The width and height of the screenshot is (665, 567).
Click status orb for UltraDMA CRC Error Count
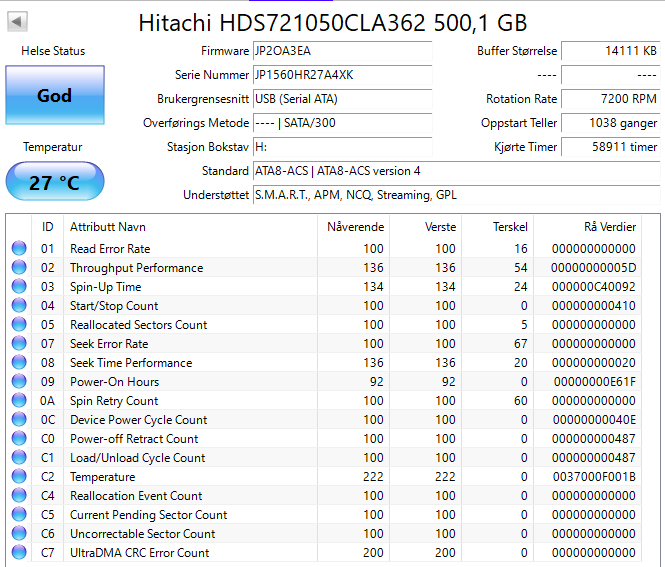click(19, 552)
